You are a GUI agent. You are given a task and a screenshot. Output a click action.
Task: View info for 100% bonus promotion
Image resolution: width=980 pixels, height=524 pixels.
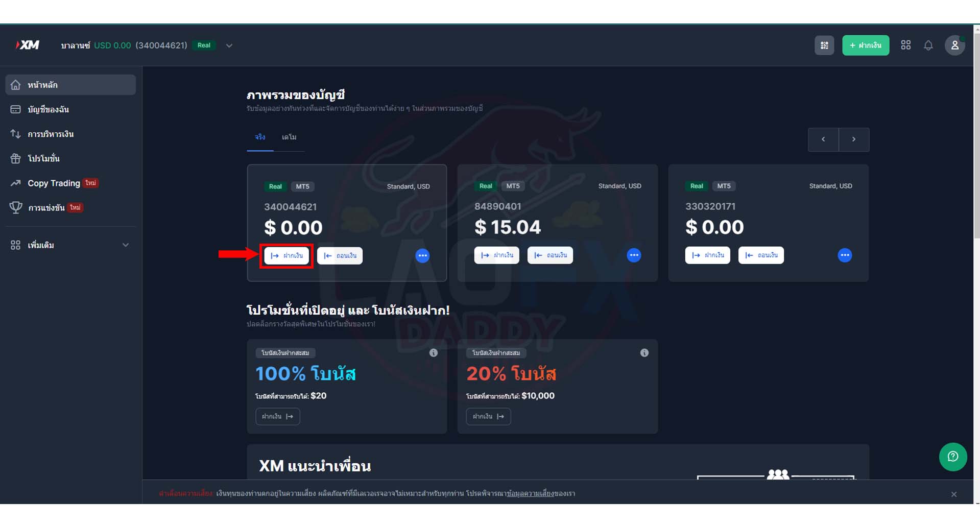point(434,353)
